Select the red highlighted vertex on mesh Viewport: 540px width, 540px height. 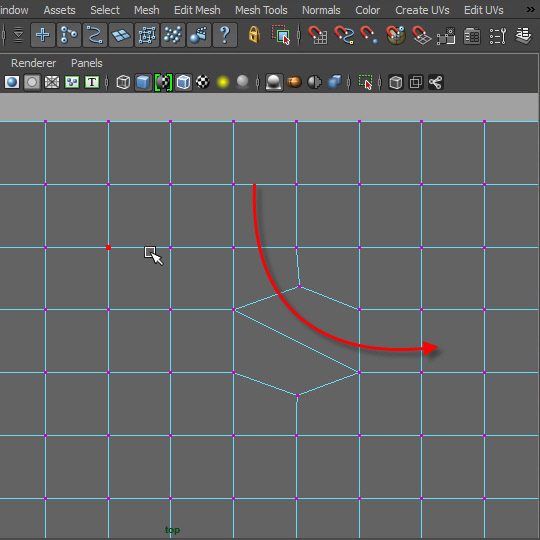tap(108, 247)
